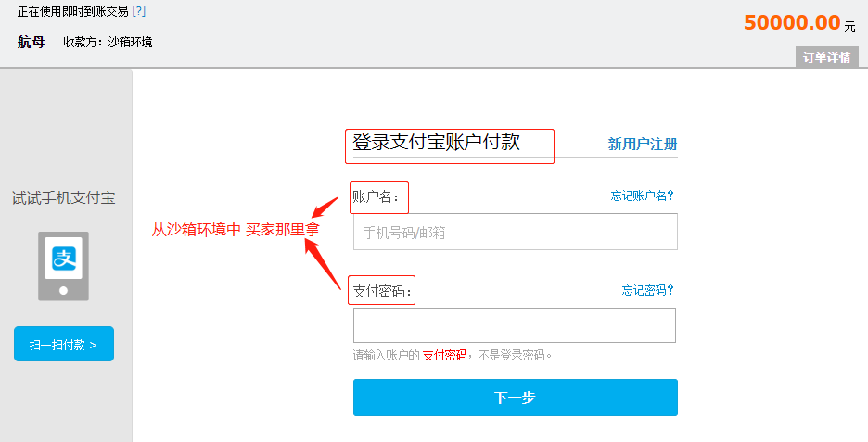The height and width of the screenshot is (442, 868).
Task: Click the 收款方：沙箱环境 payee text
Action: [x=108, y=42]
